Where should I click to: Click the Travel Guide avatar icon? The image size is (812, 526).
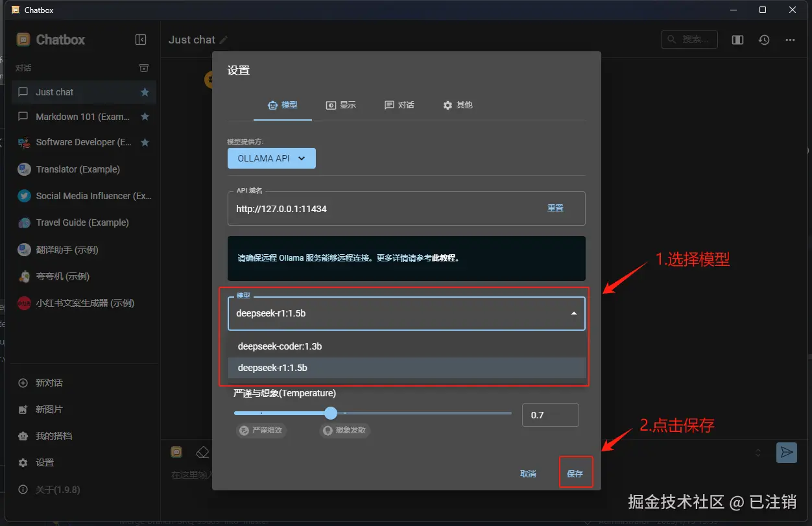tap(24, 222)
